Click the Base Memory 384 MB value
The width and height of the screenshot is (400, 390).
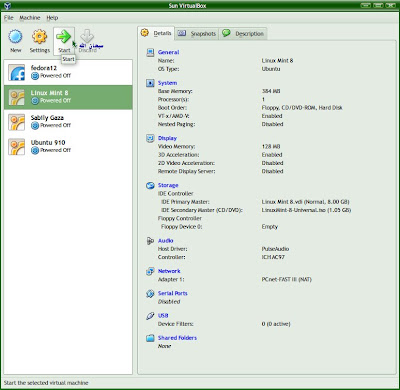[271, 91]
